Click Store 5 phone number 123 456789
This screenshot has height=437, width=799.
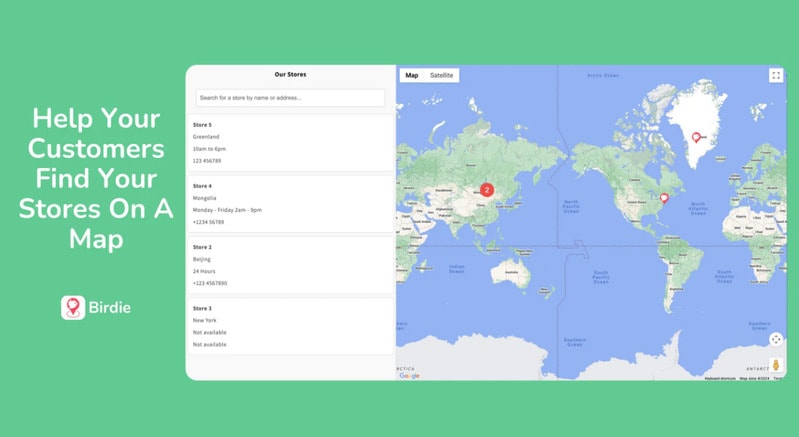tap(207, 160)
